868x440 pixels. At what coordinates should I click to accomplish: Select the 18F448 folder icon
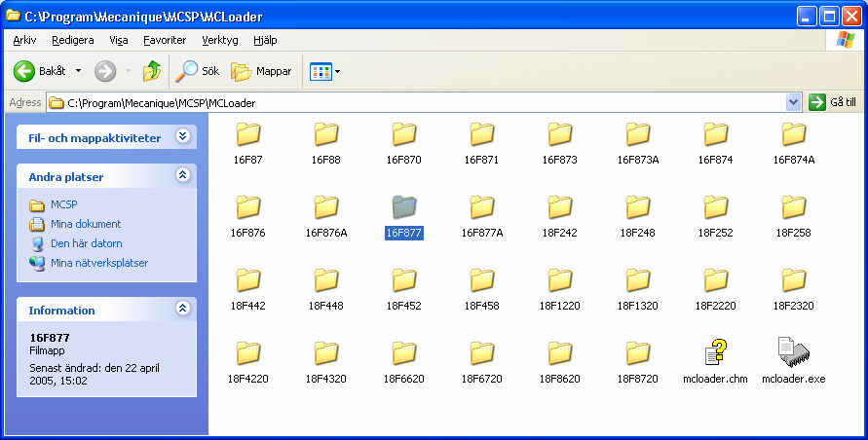(x=326, y=280)
